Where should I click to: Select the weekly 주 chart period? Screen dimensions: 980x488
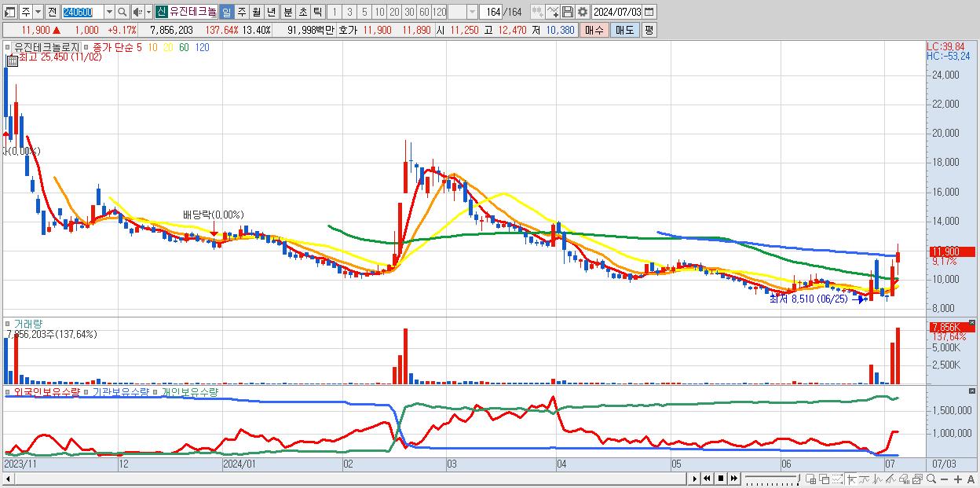(241, 12)
